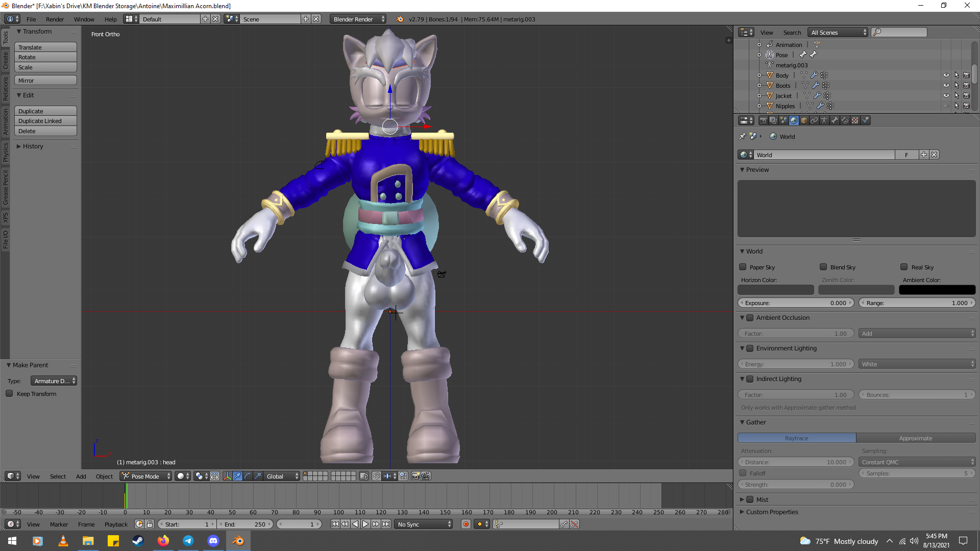Click the Mirror button

click(45, 80)
